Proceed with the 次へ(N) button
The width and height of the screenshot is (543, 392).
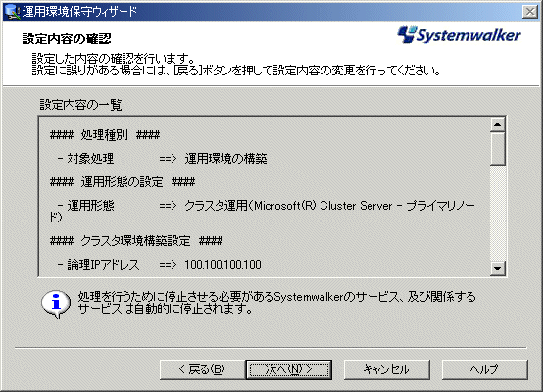click(x=289, y=369)
